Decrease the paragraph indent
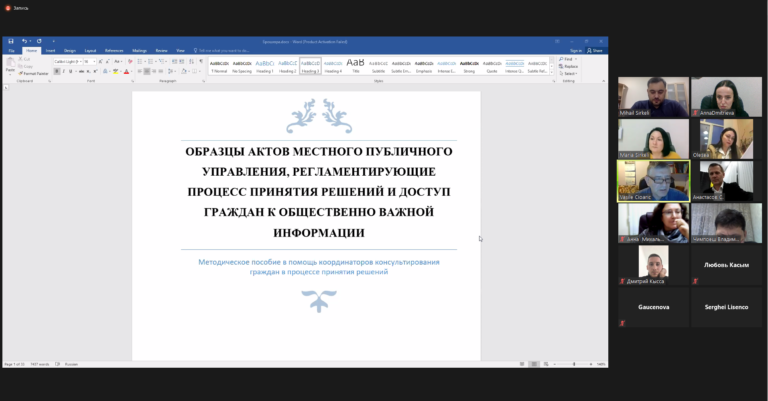The height and width of the screenshot is (401, 768). click(174, 62)
